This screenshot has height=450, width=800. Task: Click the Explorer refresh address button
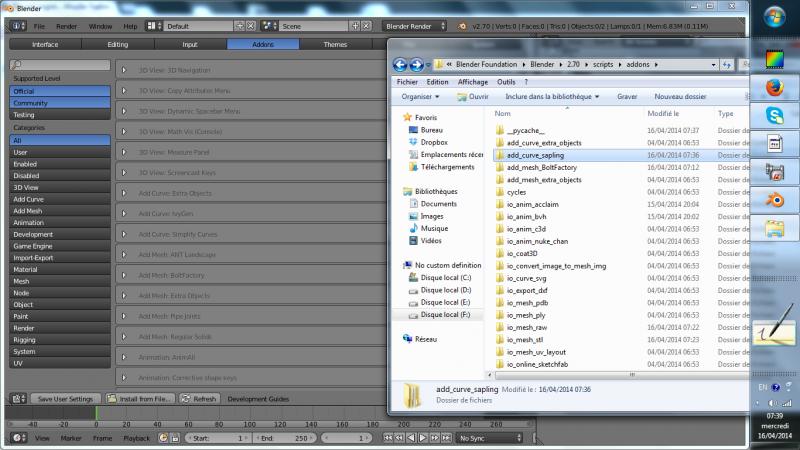pyautogui.click(x=727, y=65)
